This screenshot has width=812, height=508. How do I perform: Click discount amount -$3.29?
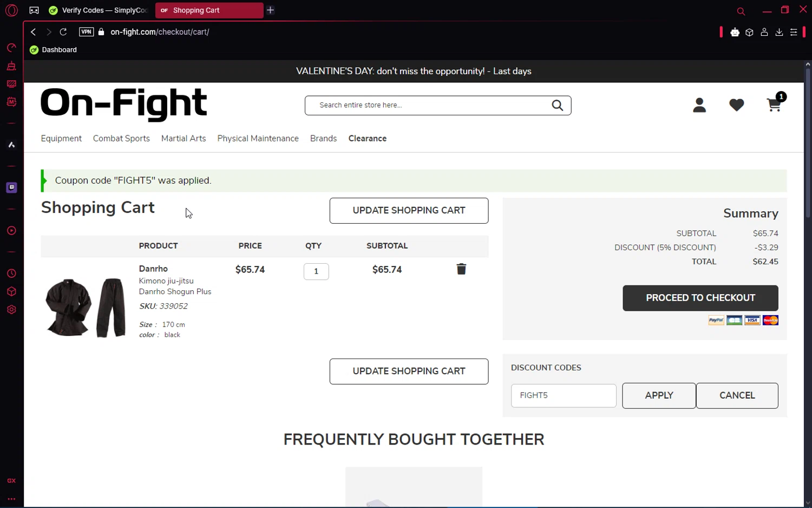(x=767, y=248)
